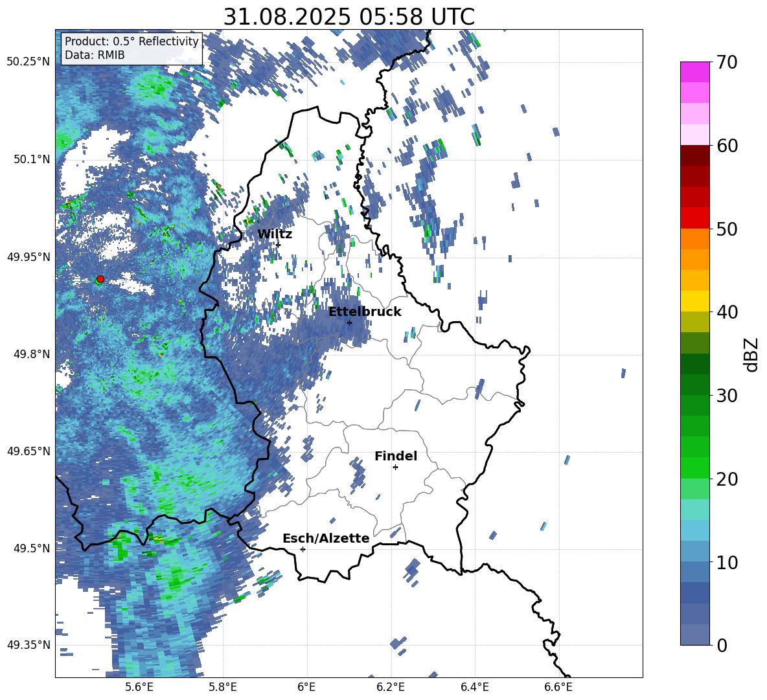The width and height of the screenshot is (767, 700).
Task: Click the red radar site marker dot
Action: click(100, 278)
